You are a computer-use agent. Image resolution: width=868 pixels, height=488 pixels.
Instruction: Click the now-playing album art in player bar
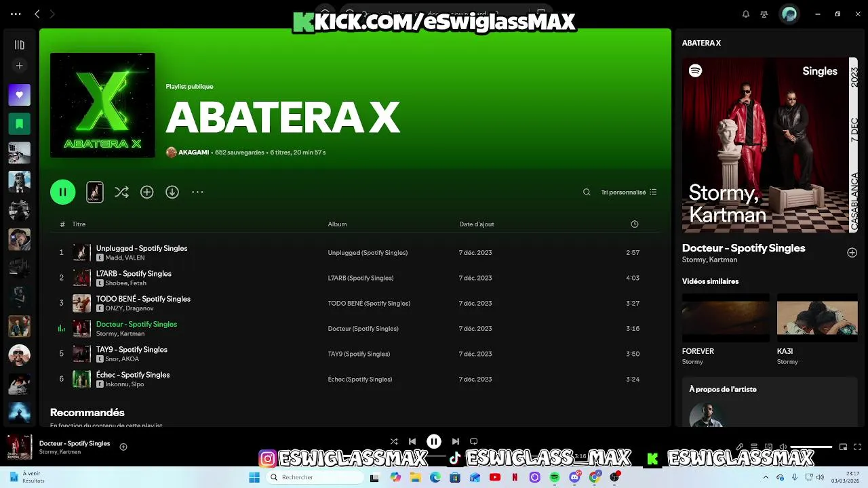tap(19, 447)
